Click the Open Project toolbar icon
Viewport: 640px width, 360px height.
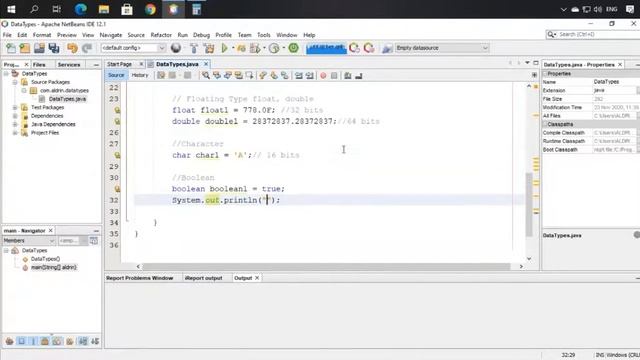click(x=39, y=48)
